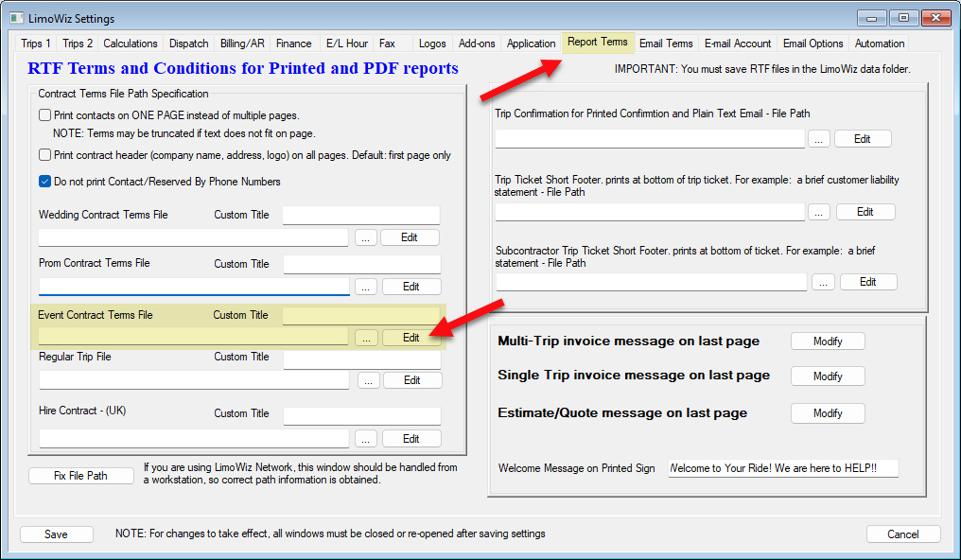The image size is (961, 560).
Task: Click the Event Contract file path field
Action: coord(193,337)
